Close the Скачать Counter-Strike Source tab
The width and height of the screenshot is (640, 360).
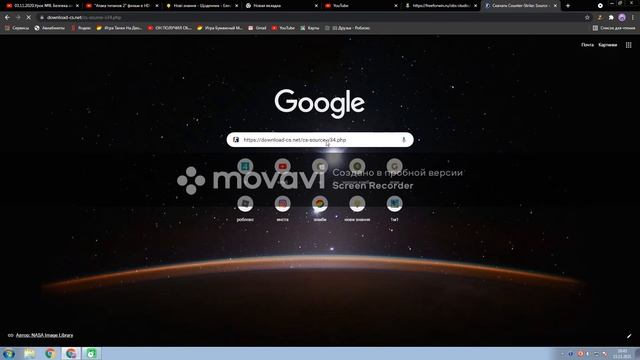(x=556, y=6)
